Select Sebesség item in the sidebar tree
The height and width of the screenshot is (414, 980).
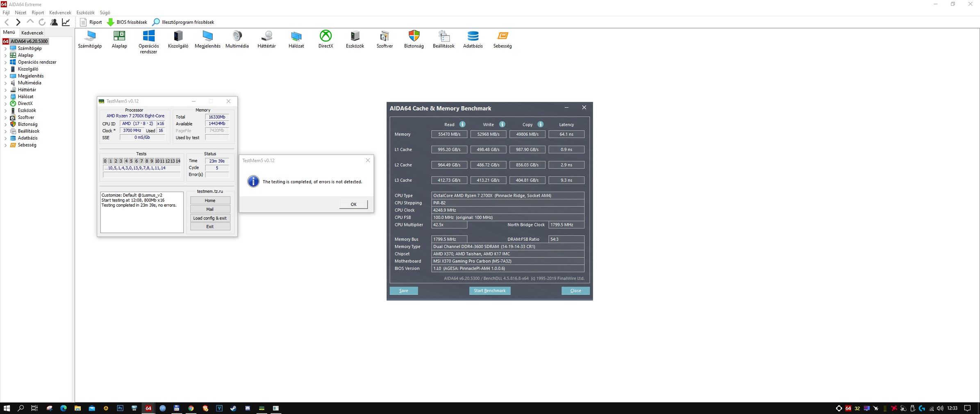tap(24, 145)
